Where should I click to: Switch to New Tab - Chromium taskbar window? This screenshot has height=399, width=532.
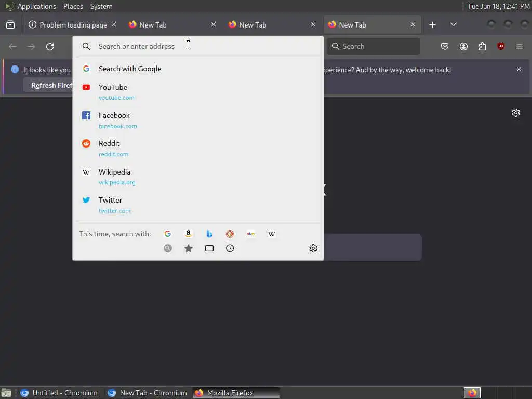pos(148,393)
